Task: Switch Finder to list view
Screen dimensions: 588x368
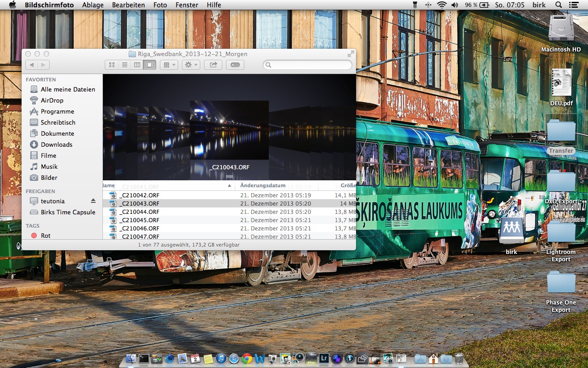Action: (124, 65)
